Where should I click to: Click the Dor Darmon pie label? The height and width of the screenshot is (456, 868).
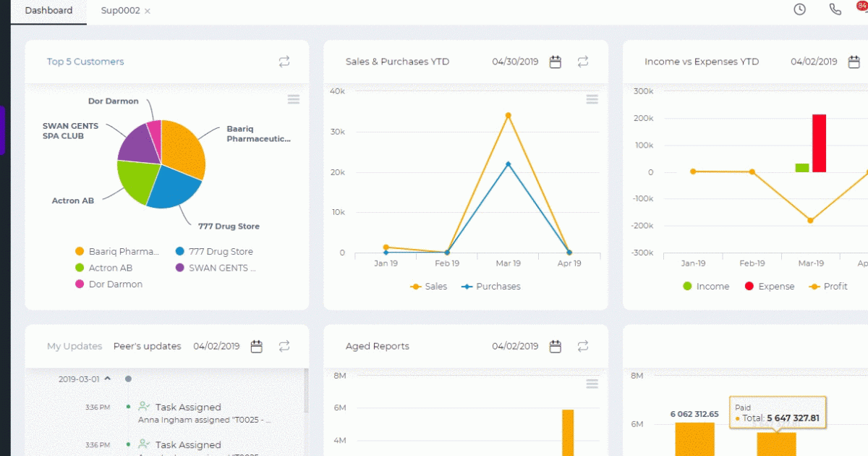point(114,101)
